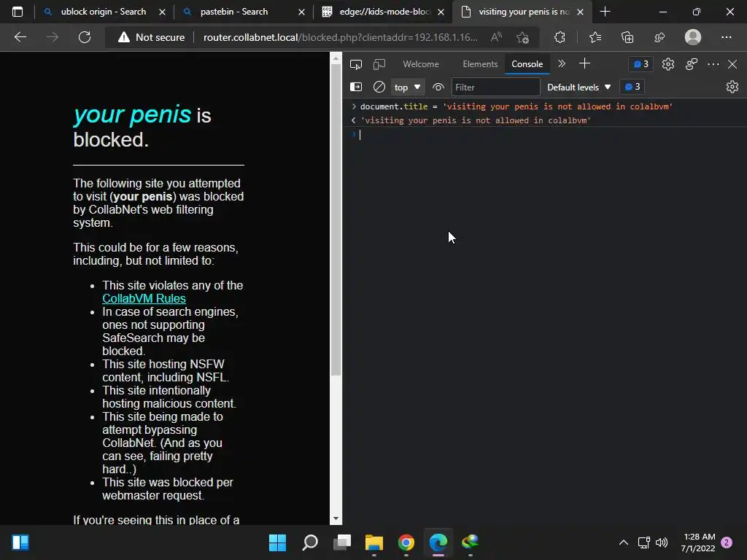Click the document.title command entry
This screenshot has height=560, width=747.
coord(516,106)
